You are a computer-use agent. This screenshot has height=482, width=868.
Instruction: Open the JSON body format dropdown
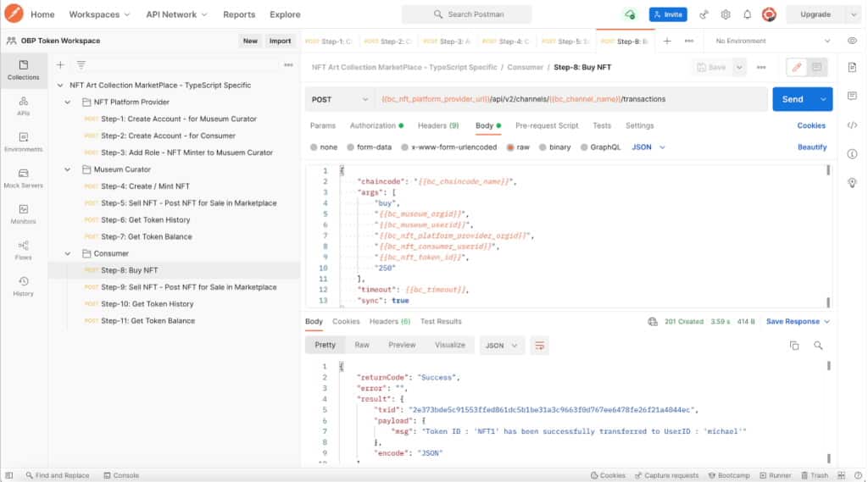point(648,147)
